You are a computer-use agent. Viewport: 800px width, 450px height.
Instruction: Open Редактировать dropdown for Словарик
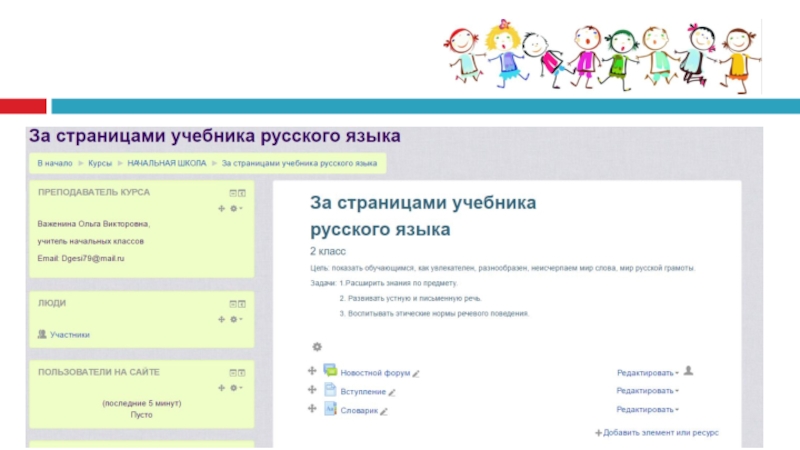pyautogui.click(x=647, y=410)
